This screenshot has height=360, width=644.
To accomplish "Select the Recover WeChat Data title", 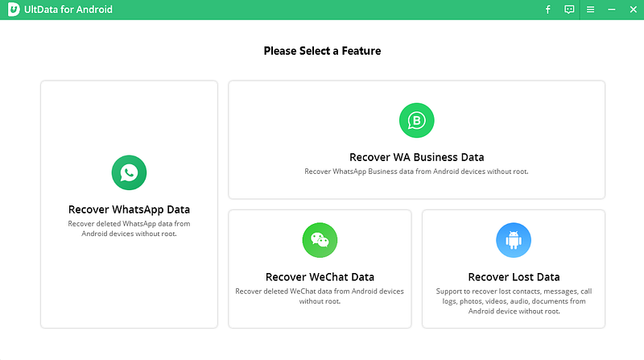I will pyautogui.click(x=320, y=277).
